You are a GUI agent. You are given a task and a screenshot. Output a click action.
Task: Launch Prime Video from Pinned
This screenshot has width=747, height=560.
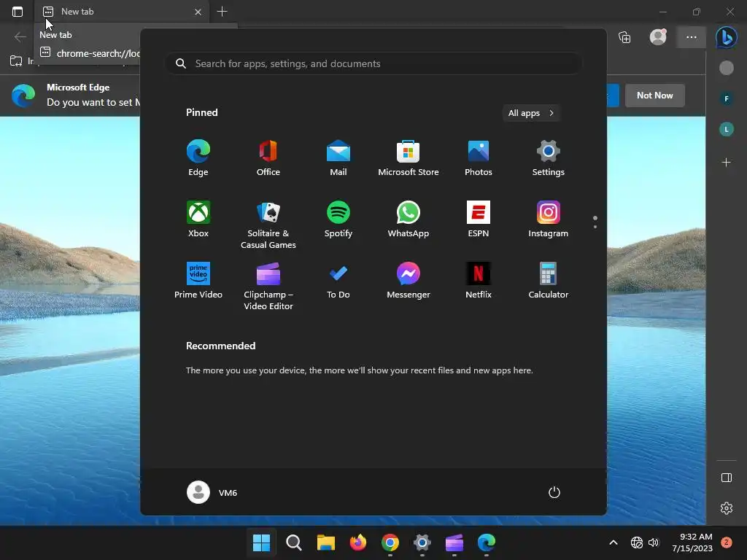pos(198,281)
